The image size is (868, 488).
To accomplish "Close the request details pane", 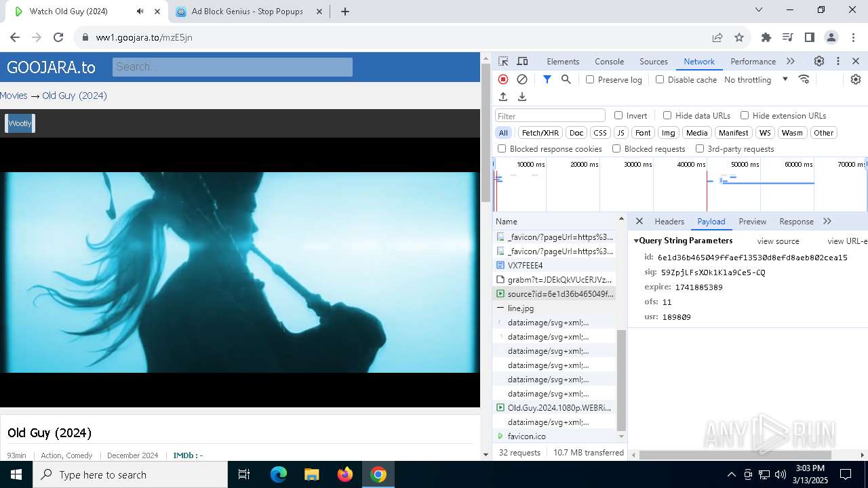I will point(639,221).
